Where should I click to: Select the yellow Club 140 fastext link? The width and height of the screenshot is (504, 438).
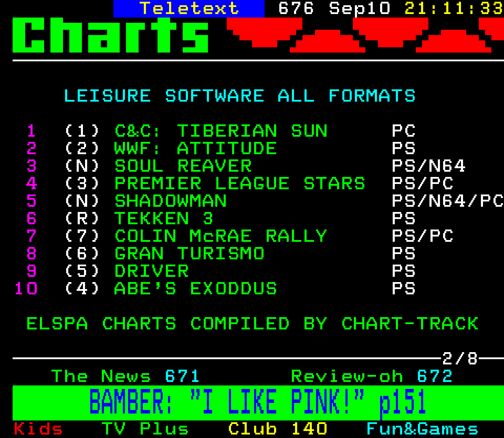(278, 429)
